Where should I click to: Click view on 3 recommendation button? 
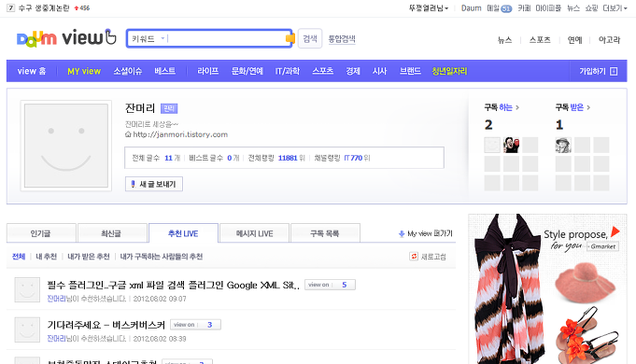point(195,324)
